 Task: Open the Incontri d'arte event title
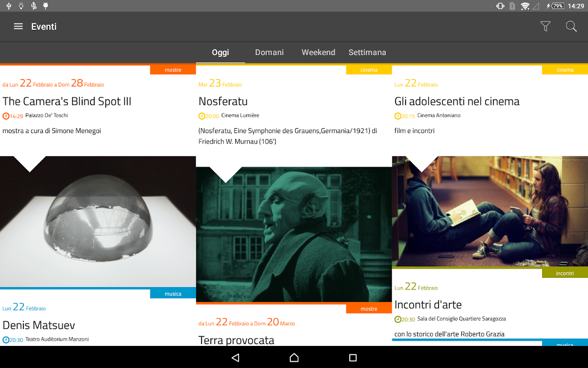click(428, 305)
